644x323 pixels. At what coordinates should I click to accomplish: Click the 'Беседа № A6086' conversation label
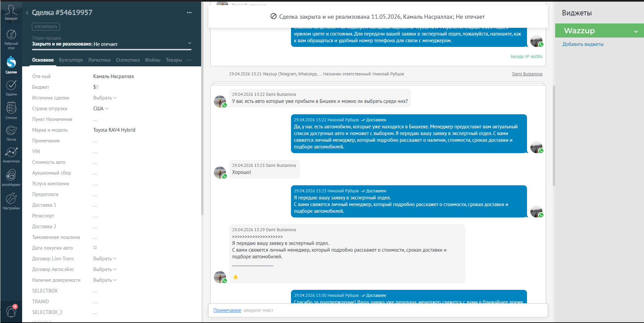pos(526,57)
